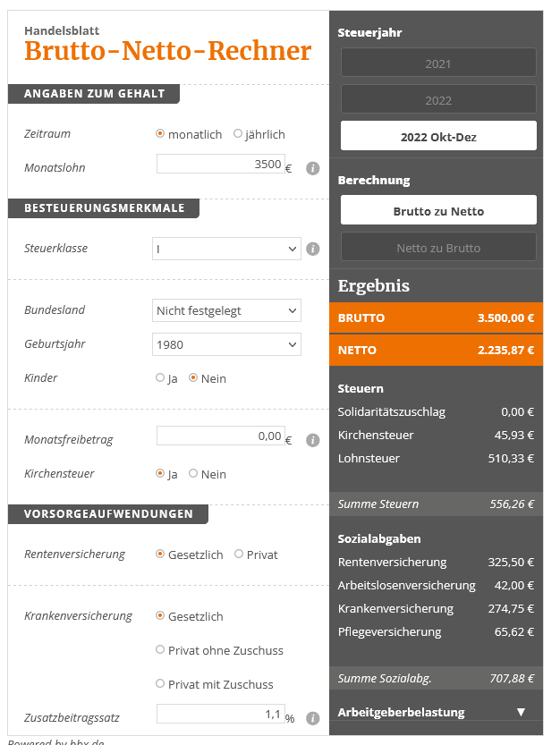The height and width of the screenshot is (745, 560).
Task: Open the Bundesland dropdown
Action: (x=226, y=310)
